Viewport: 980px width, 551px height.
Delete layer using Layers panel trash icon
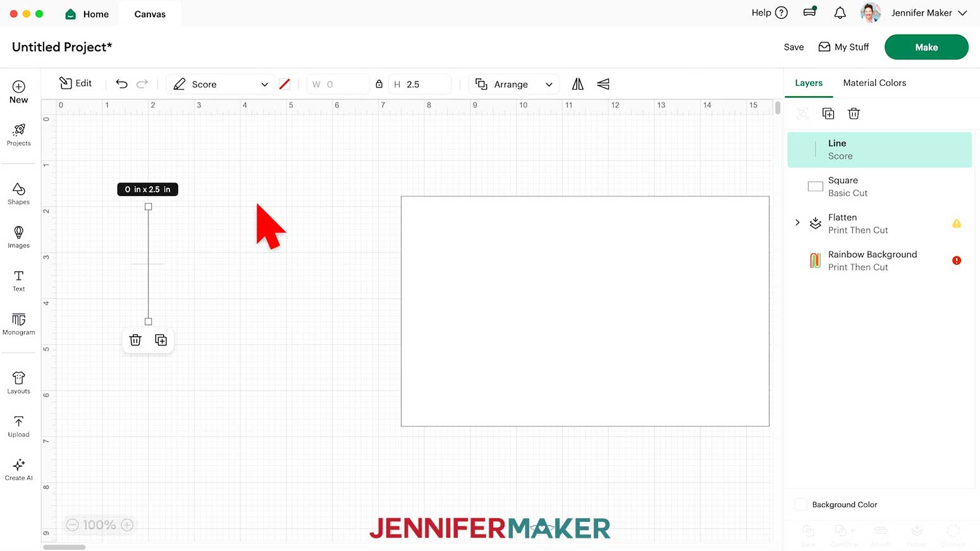(x=854, y=114)
